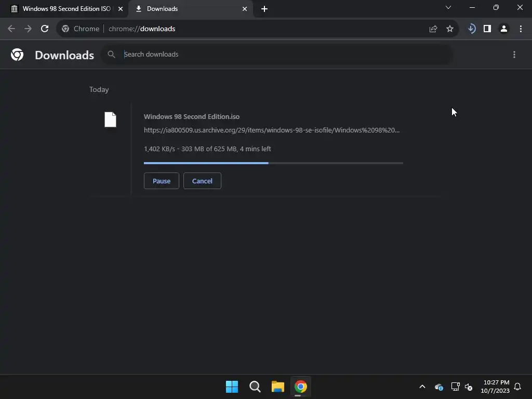Viewport: 532px width, 399px height.
Task: Go forward using the browser forward arrow
Action: tap(28, 29)
